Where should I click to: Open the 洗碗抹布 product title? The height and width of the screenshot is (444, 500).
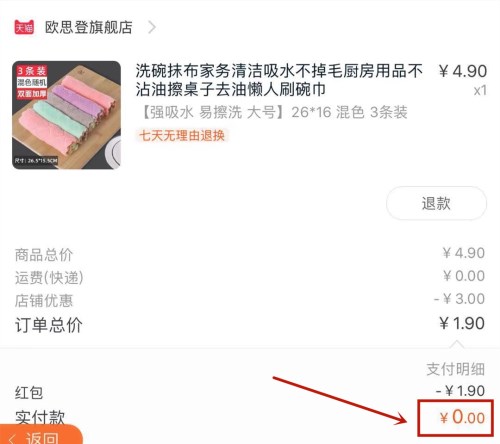pos(279,80)
